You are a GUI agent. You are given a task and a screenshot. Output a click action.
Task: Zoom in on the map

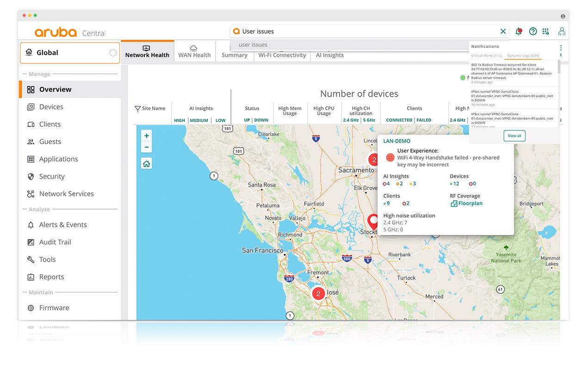(147, 136)
